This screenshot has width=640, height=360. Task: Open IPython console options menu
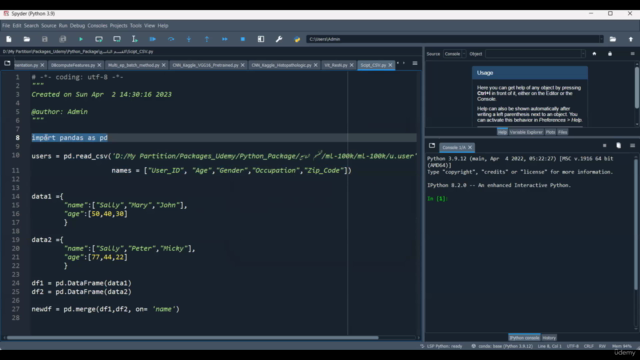632,146
